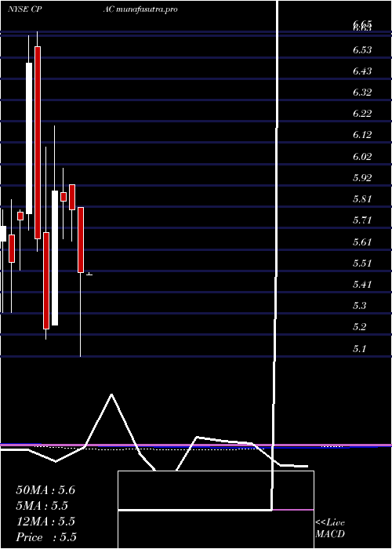Click the '5MA : 5.5' readout
The image size is (392, 549).
(42, 506)
